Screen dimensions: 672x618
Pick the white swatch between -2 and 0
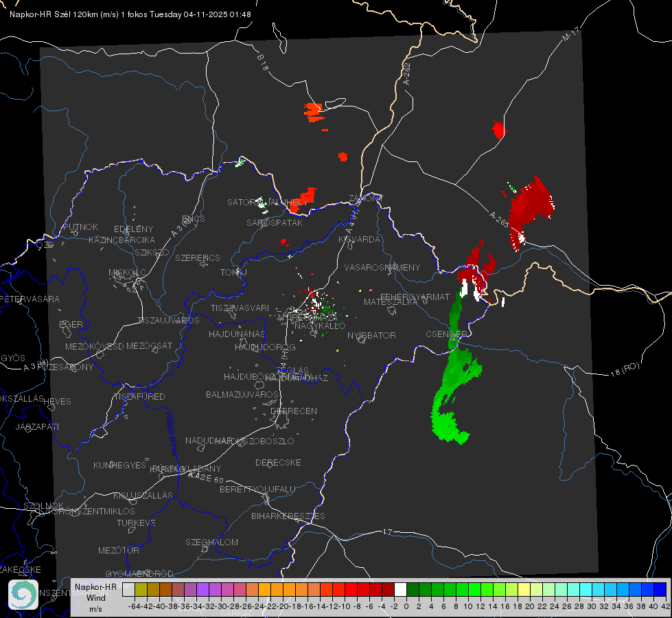[x=400, y=589]
